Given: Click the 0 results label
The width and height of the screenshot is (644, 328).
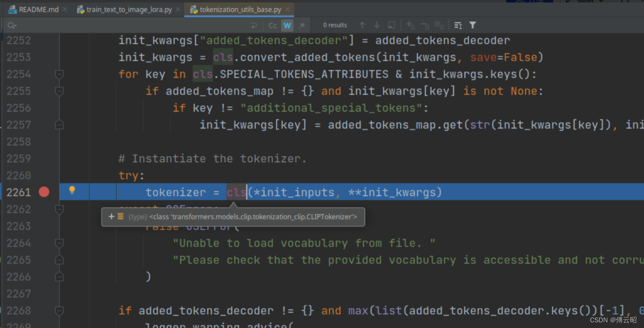Looking at the screenshot, I should [x=335, y=25].
